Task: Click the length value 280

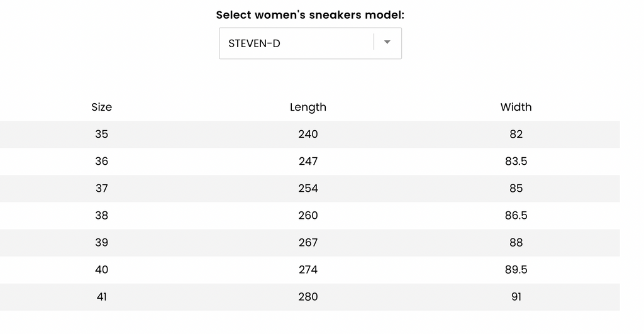Action: [x=308, y=297]
